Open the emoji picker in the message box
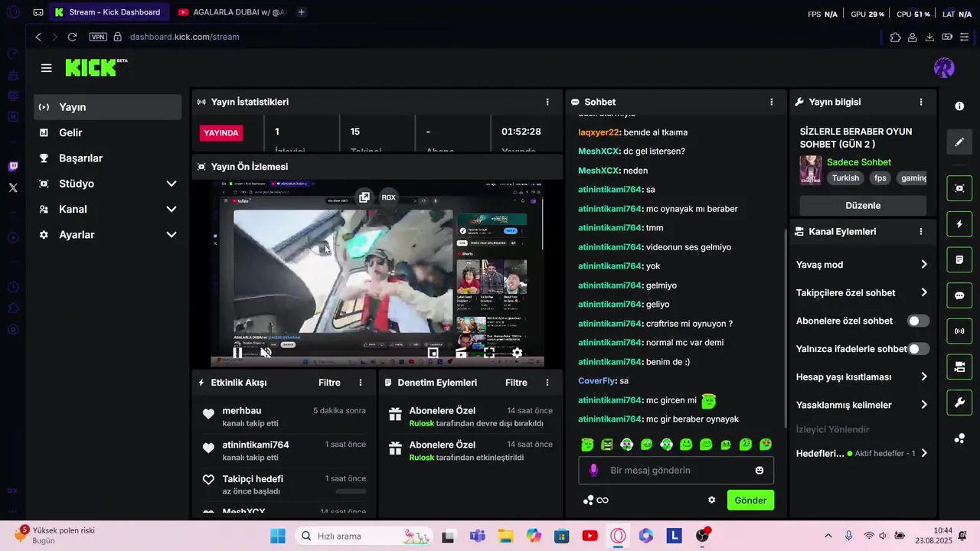Image resolution: width=980 pixels, height=551 pixels. [x=759, y=471]
